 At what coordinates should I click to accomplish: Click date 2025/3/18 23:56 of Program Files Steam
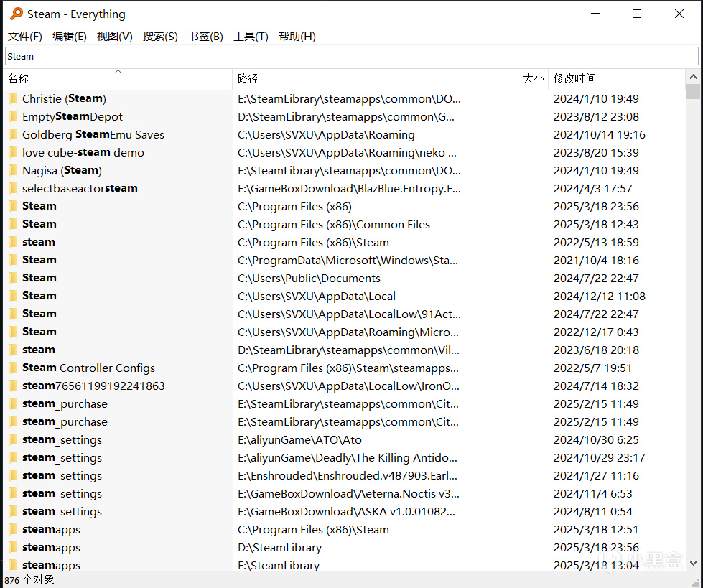point(596,206)
